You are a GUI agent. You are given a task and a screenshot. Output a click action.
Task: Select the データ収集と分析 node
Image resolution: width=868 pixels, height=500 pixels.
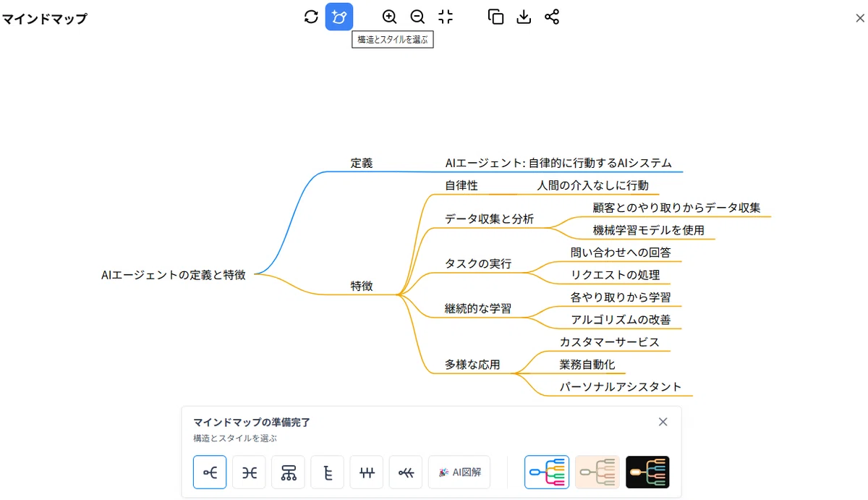[x=489, y=219]
